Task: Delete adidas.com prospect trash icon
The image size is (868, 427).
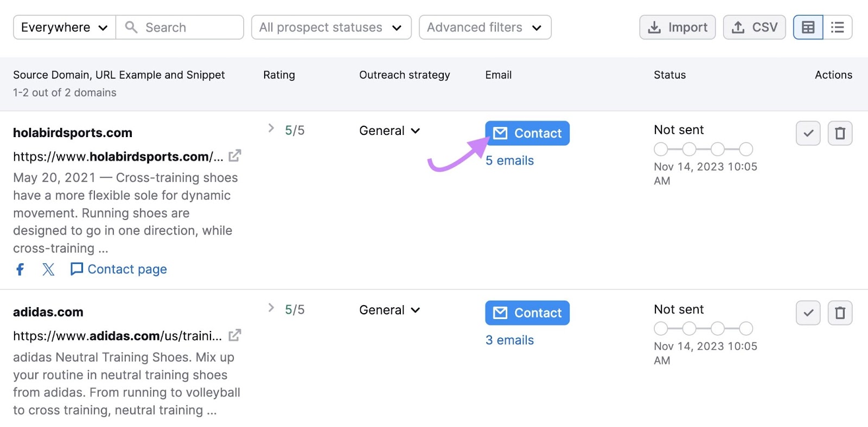Action: pos(840,313)
